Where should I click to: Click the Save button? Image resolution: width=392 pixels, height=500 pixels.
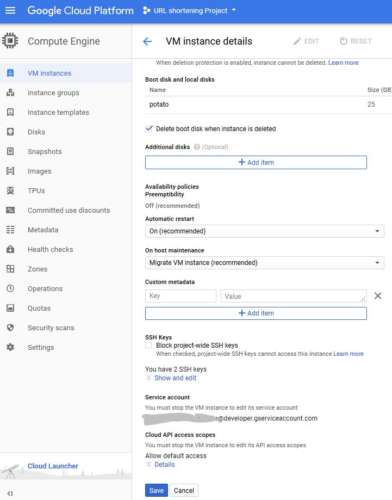click(156, 490)
